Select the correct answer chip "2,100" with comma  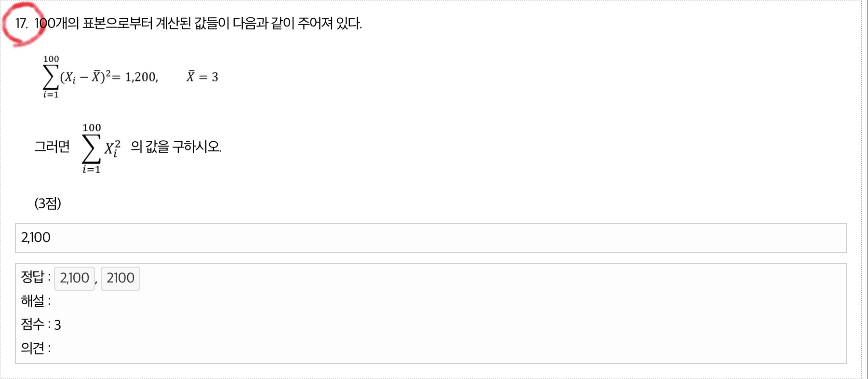[x=74, y=278]
